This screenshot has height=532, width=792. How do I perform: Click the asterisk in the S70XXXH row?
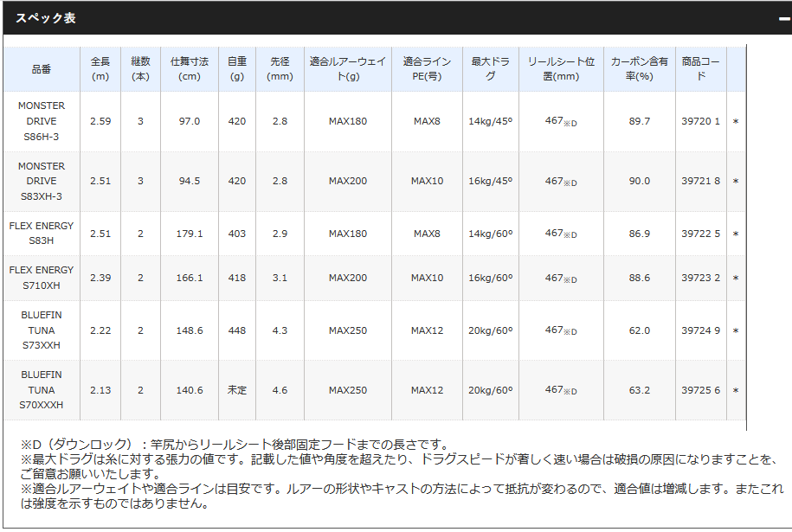[736, 391]
